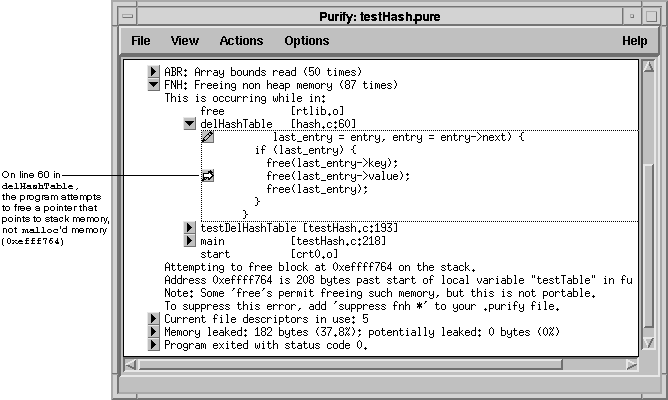Select the line 'start [crt0.o]'

[x=269, y=254]
